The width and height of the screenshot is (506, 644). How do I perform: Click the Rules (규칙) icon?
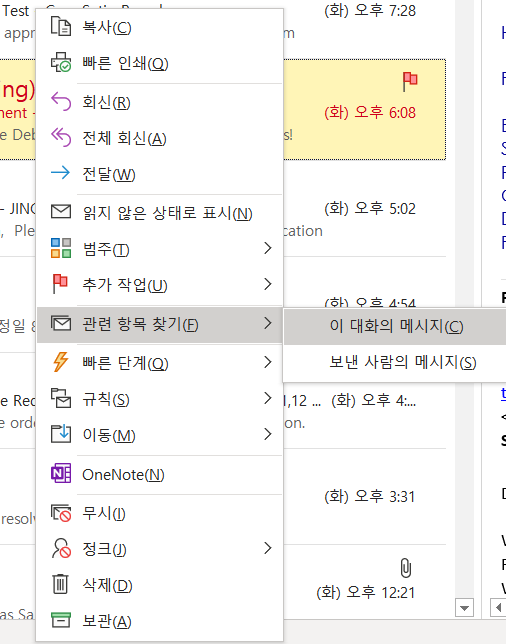point(61,398)
